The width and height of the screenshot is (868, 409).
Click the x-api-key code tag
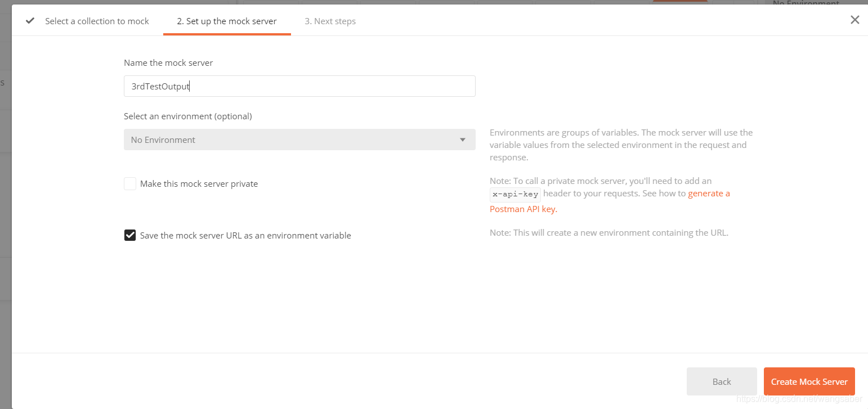pyautogui.click(x=515, y=194)
